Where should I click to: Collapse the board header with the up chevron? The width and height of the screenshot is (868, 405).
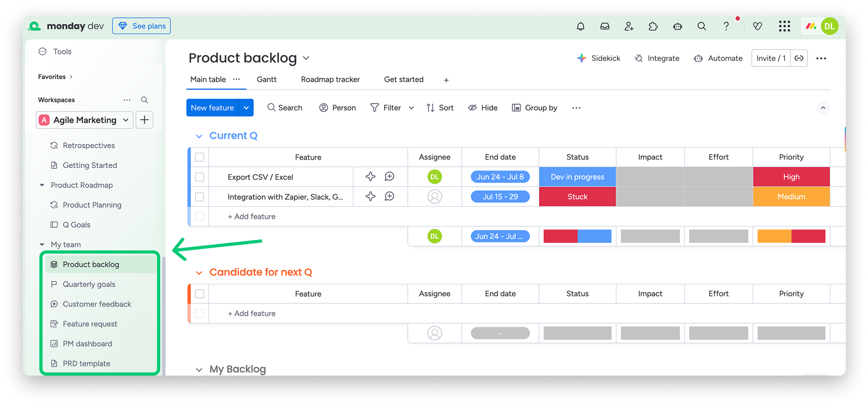click(823, 108)
